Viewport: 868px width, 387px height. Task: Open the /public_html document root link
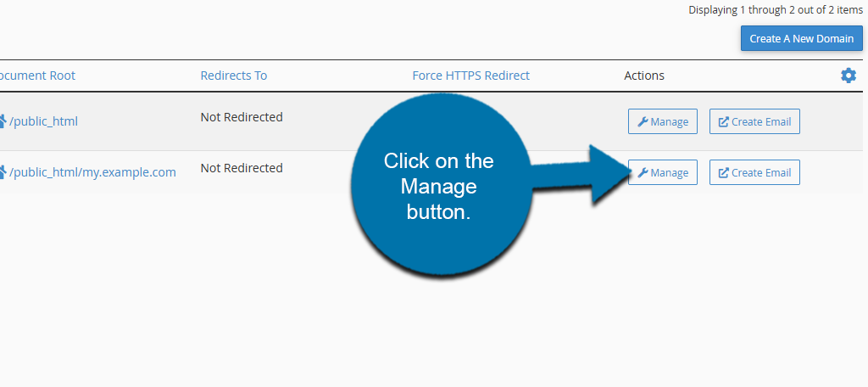click(43, 121)
